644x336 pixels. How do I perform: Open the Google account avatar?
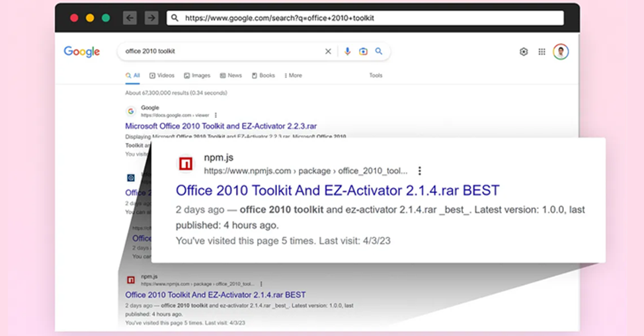point(561,52)
